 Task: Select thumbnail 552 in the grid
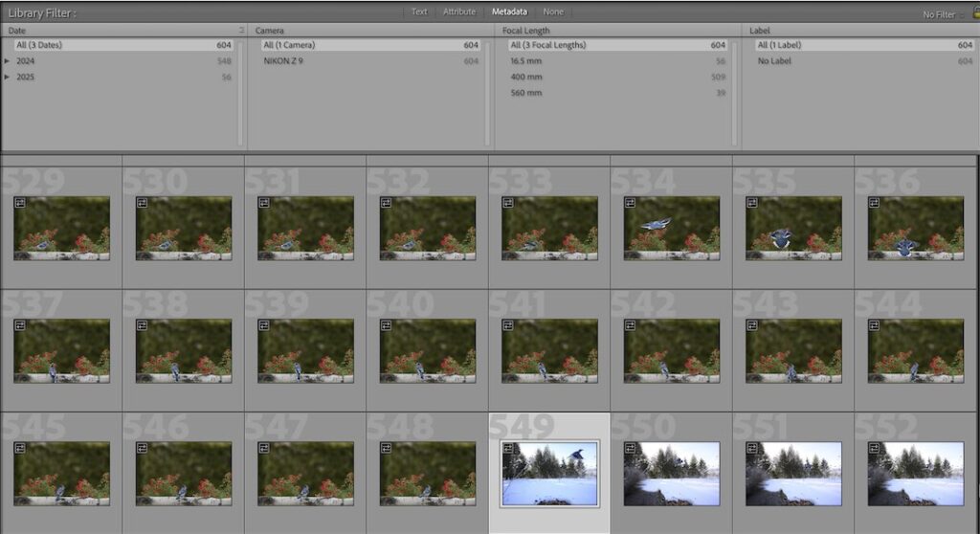click(x=916, y=474)
